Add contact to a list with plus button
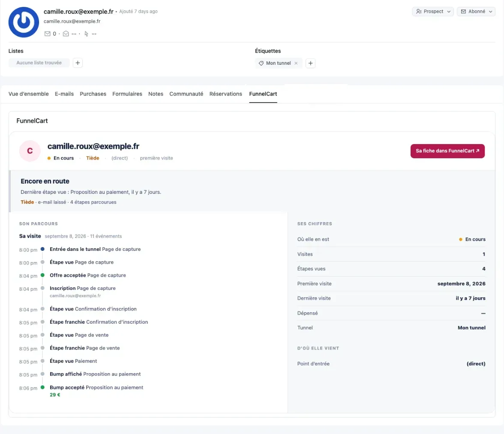 coord(78,63)
